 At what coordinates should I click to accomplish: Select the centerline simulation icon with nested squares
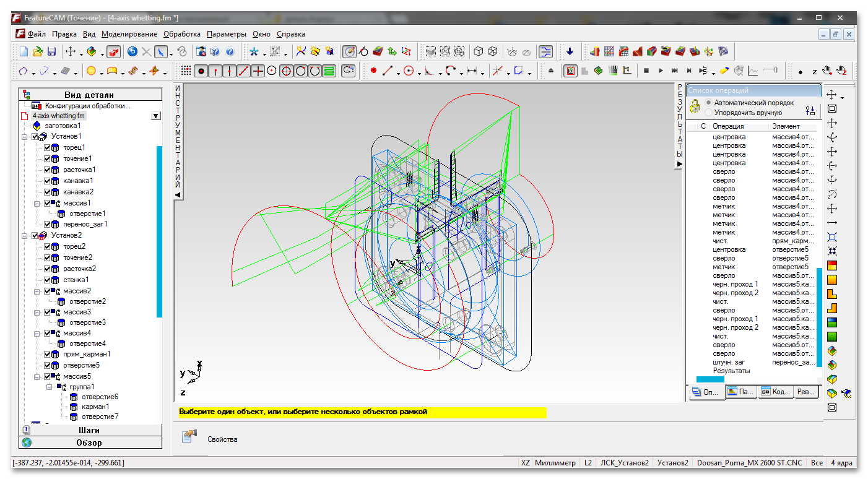[570, 71]
